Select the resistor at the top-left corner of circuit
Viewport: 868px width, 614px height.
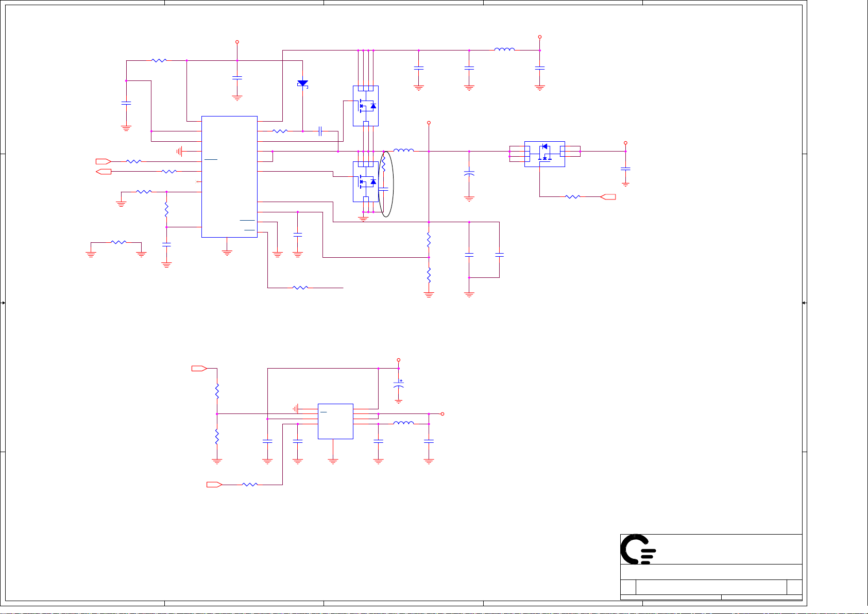pyautogui.click(x=159, y=60)
